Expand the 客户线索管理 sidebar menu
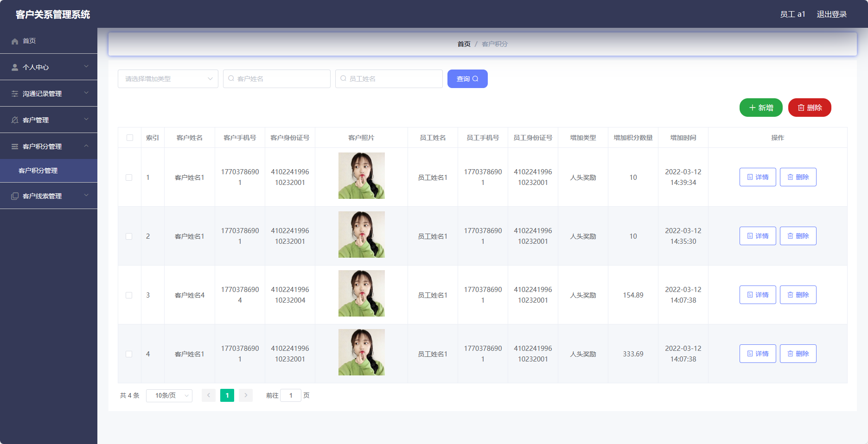This screenshot has width=868, height=444. [x=49, y=196]
